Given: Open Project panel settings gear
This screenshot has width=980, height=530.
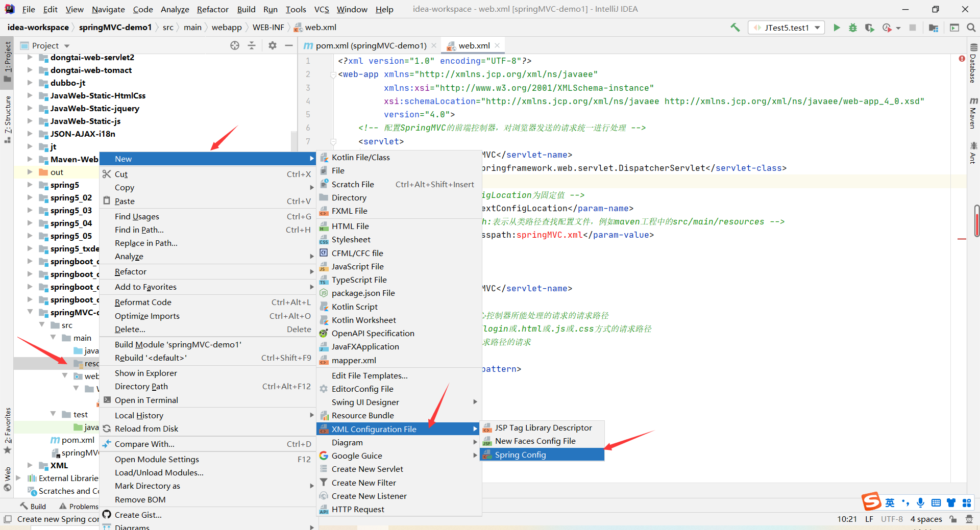Looking at the screenshot, I should point(273,45).
